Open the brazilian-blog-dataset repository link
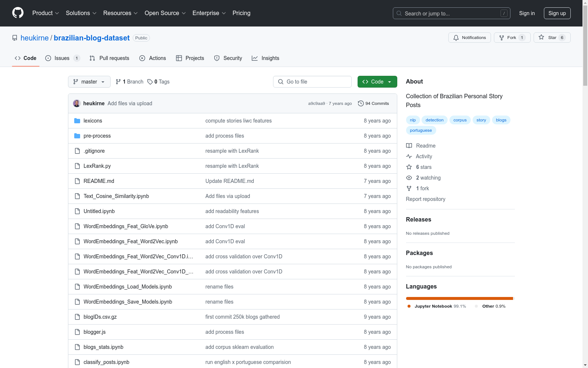This screenshot has height=368, width=588. pos(92,38)
